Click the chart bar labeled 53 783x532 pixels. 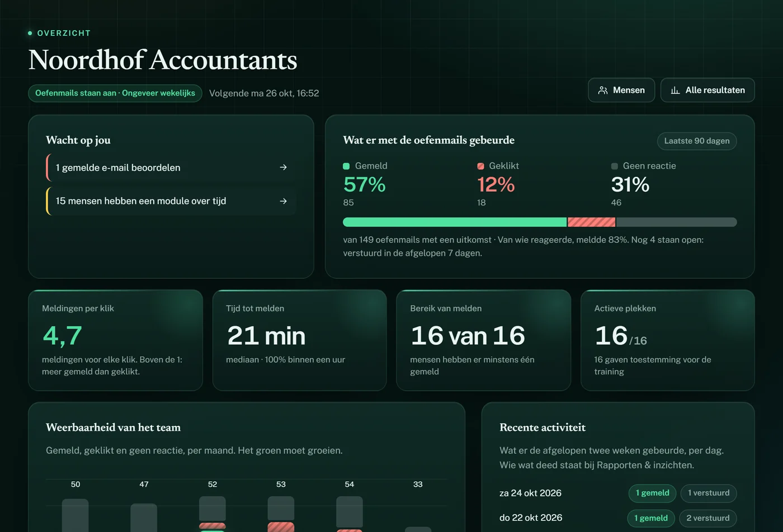(x=281, y=514)
